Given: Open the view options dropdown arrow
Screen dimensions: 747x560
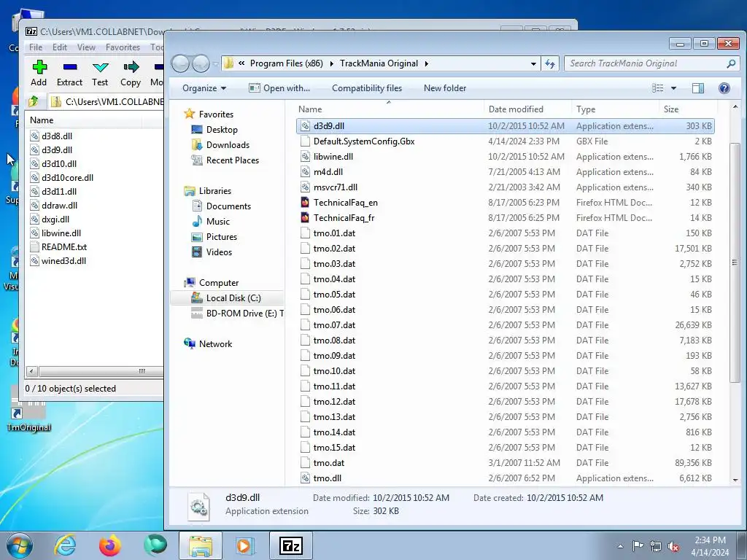Looking at the screenshot, I should tap(673, 88).
